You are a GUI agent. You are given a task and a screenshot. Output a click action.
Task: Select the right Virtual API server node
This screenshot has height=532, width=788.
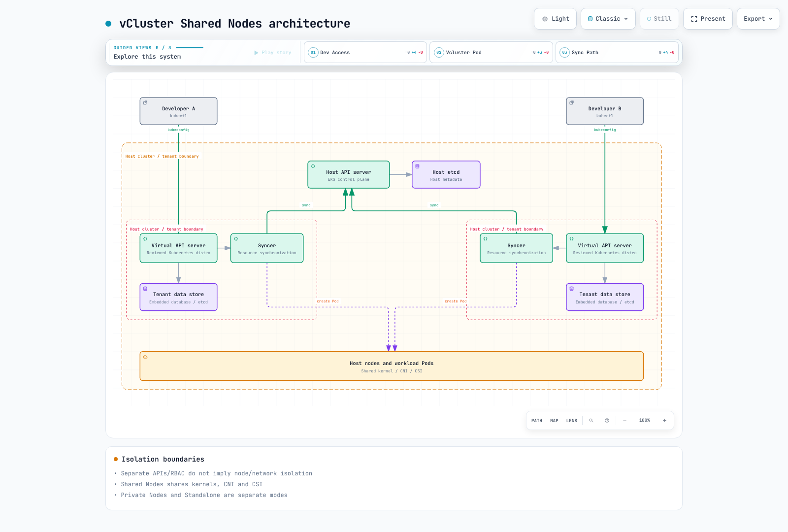(x=605, y=248)
